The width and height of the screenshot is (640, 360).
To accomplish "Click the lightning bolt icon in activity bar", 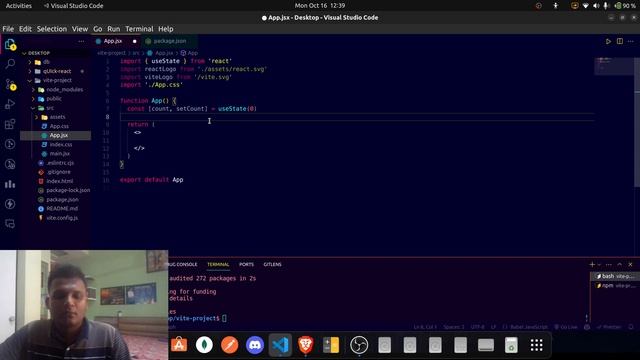I will [x=10, y=204].
